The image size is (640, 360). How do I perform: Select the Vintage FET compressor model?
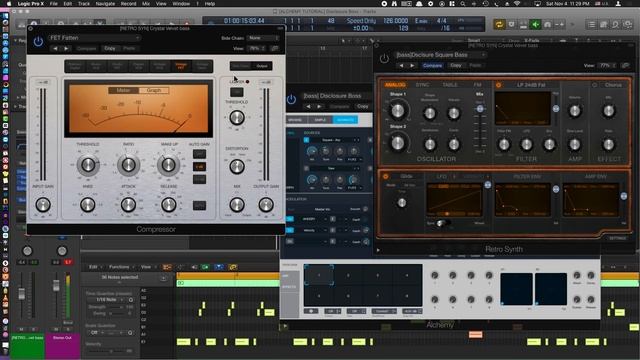tap(181, 66)
